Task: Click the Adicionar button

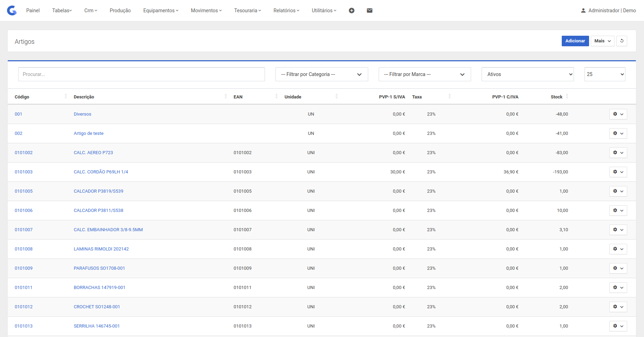Action: [575, 41]
